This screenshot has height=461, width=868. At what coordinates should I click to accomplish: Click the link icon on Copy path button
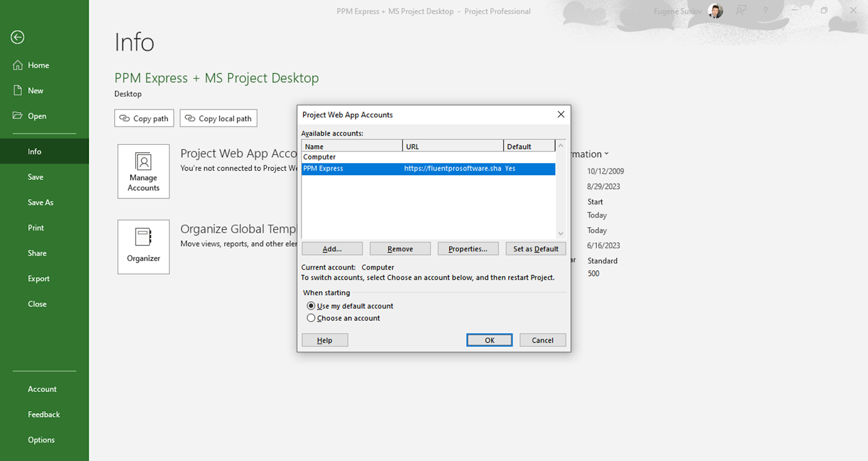tap(125, 118)
